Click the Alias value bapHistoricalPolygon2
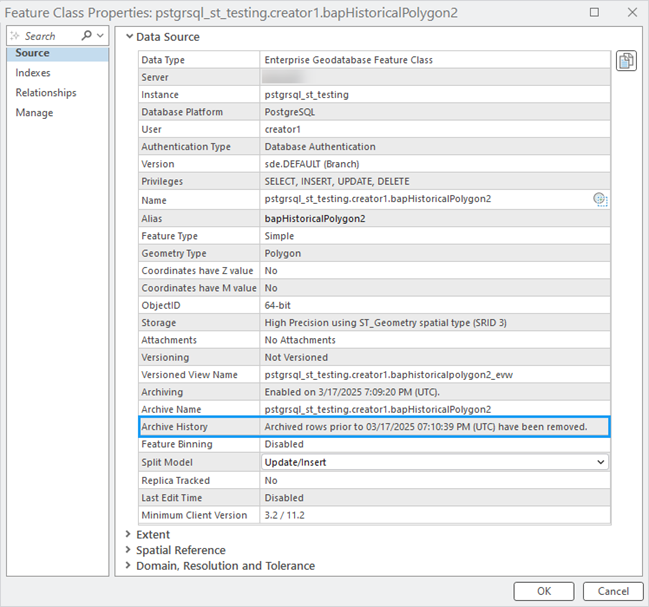The height and width of the screenshot is (607, 649). (315, 218)
